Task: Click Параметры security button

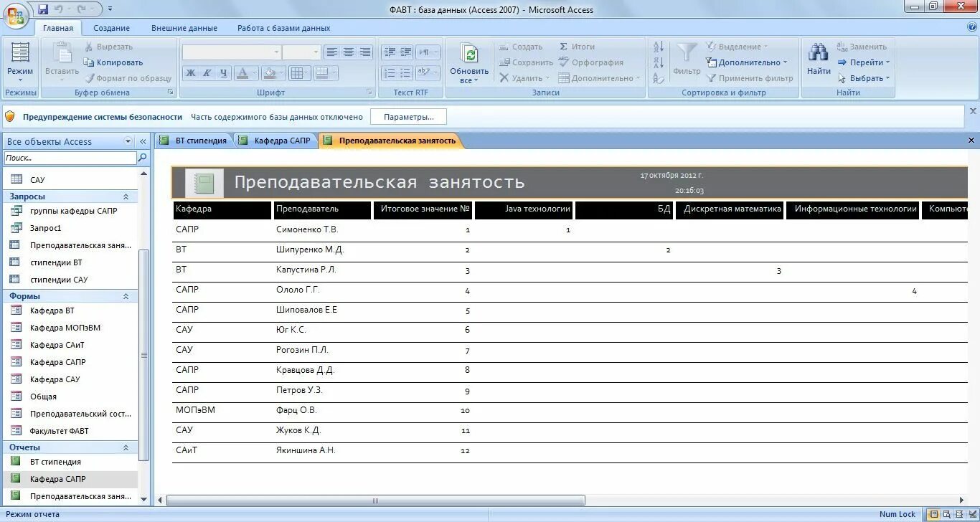Action: pyautogui.click(x=408, y=117)
